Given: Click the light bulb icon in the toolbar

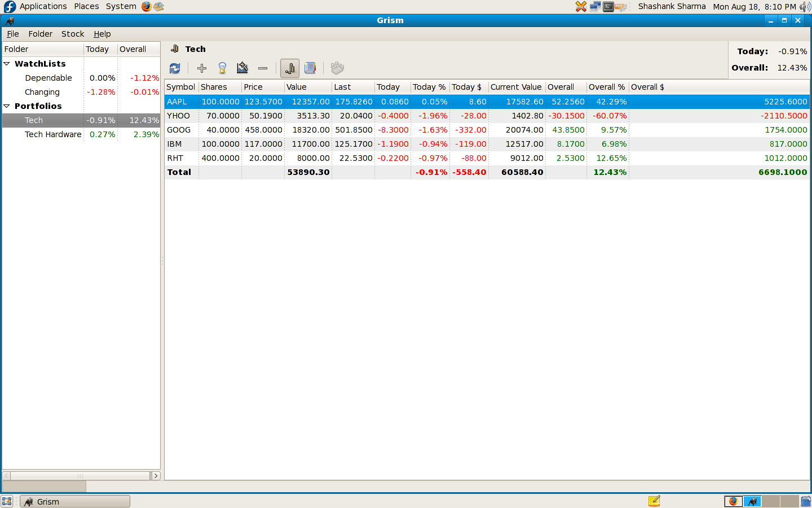Looking at the screenshot, I should (x=222, y=68).
